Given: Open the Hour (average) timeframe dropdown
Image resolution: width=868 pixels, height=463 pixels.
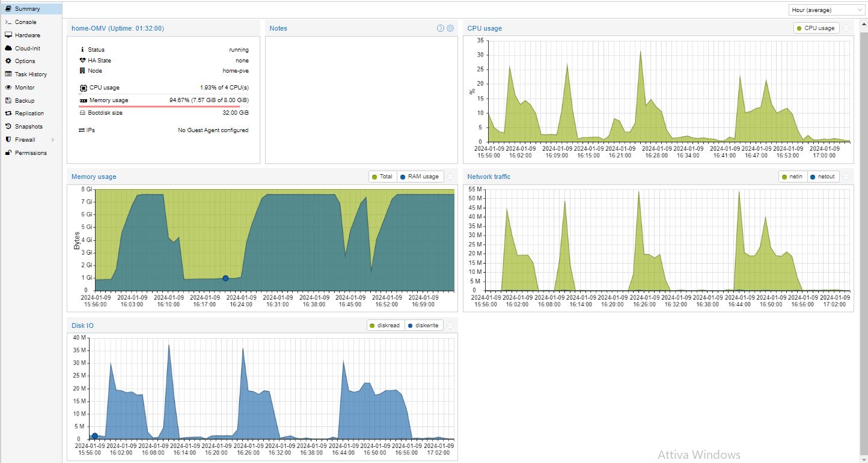Looking at the screenshot, I should [x=827, y=10].
